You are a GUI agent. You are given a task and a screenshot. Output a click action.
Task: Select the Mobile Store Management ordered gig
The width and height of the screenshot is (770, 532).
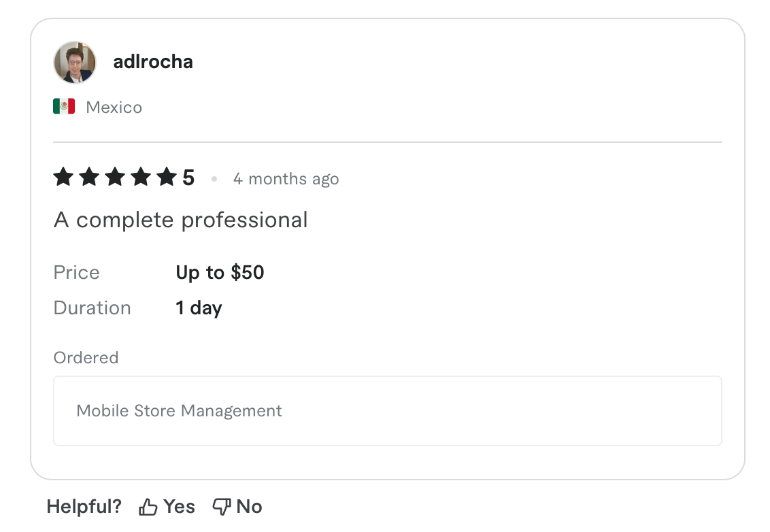(180, 411)
